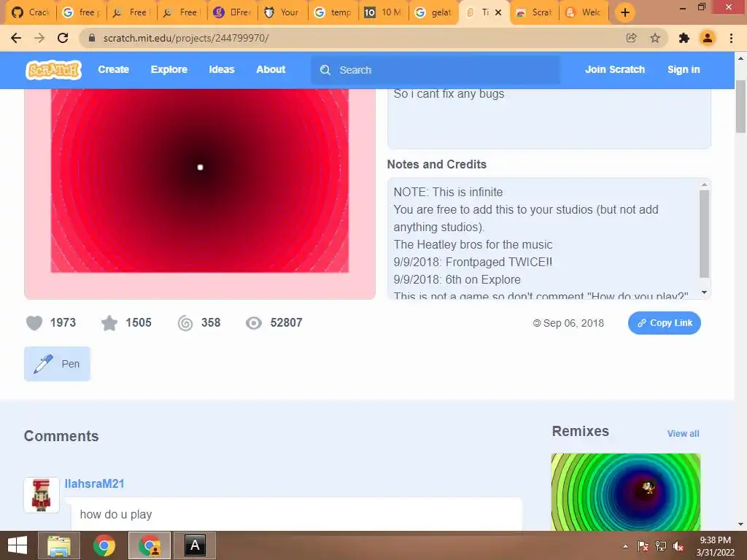Viewport: 747px width, 560px height.
Task: Switch to the Scrat tab
Action: click(534, 12)
